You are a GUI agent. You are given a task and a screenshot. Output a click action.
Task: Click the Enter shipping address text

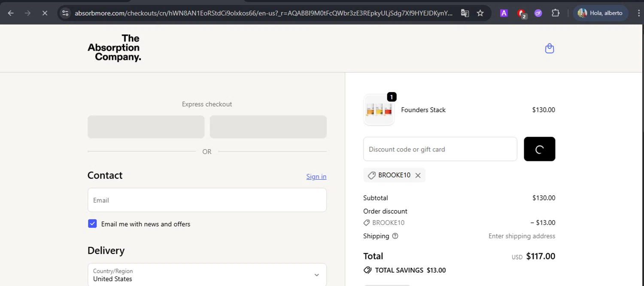tap(522, 236)
